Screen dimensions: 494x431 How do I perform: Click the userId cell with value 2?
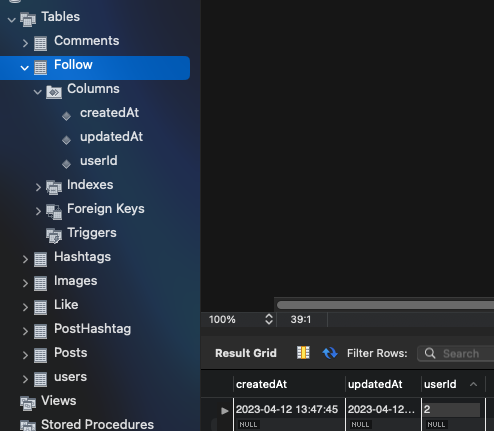(451, 409)
